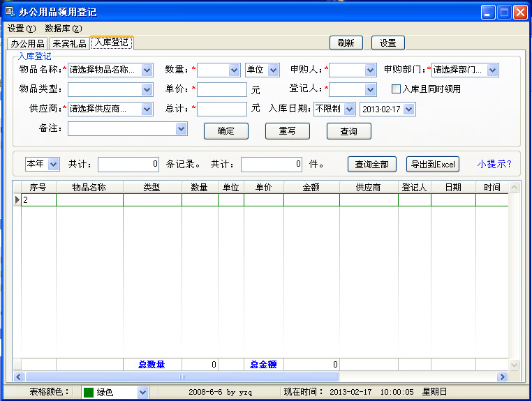Open the 本年 period dropdown
The image size is (532, 401).
(53, 165)
